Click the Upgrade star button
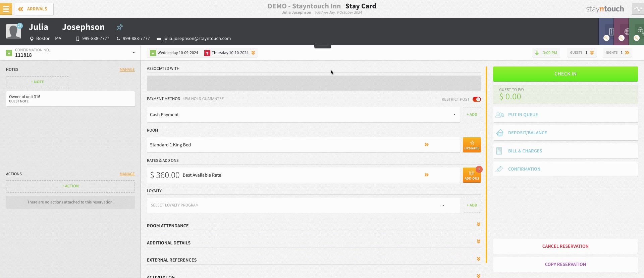This screenshot has width=644, height=278. coord(472,145)
